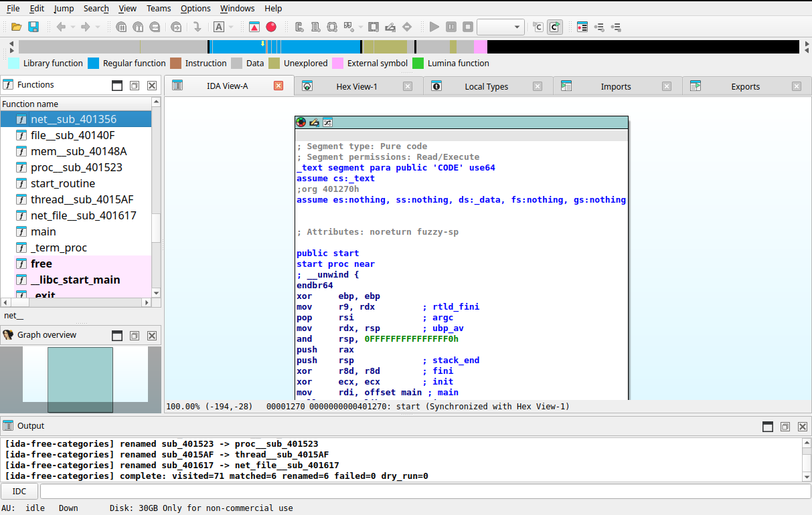Click the Function name column header
Image resolution: width=812 pixels, height=515 pixels.
76,104
